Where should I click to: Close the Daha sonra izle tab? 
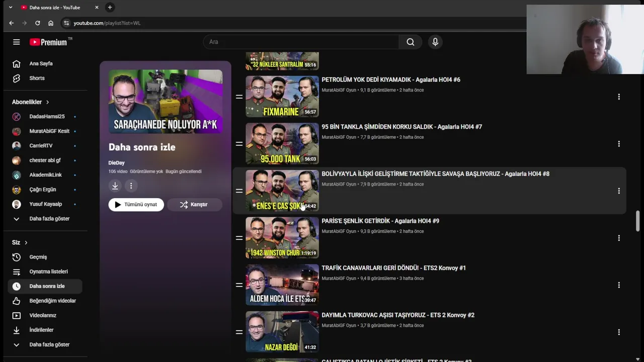click(97, 8)
